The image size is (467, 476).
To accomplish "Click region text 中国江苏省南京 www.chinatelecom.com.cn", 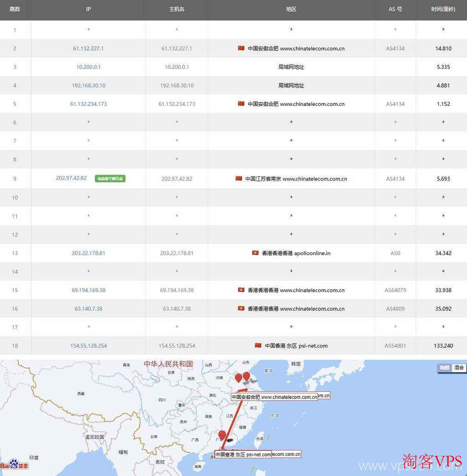I will [296, 178].
